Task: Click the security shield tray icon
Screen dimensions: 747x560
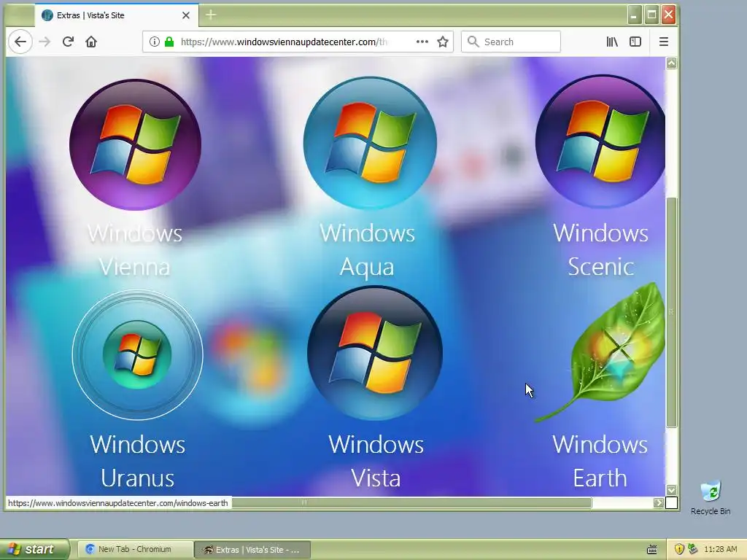Action: [x=679, y=550]
